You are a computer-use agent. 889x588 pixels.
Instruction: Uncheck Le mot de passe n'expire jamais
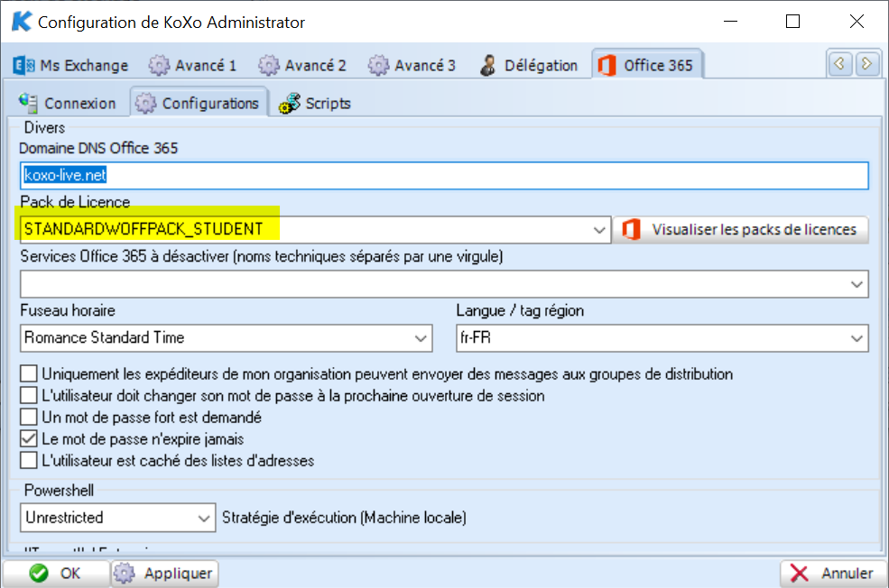pos(28,439)
